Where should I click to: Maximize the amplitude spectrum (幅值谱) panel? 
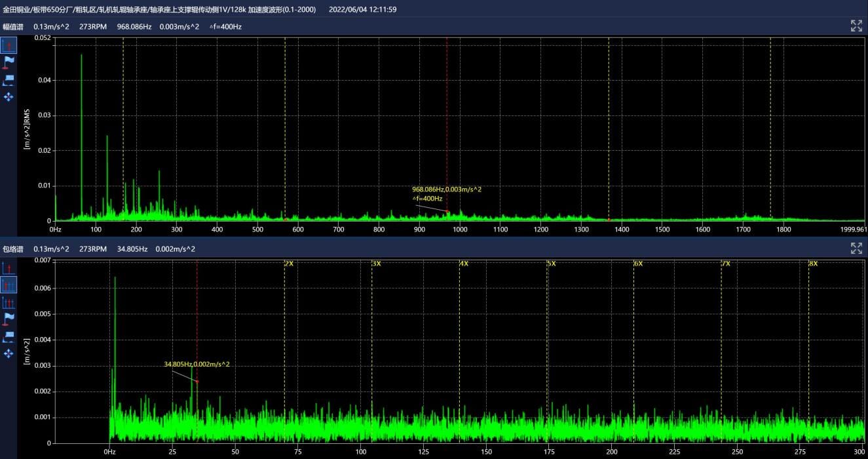click(856, 26)
